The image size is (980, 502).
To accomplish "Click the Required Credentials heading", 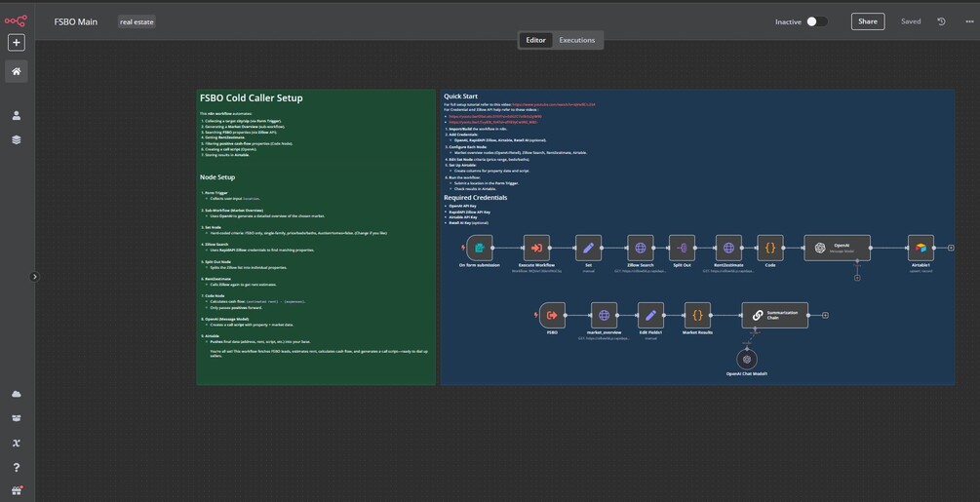I will (x=476, y=197).
